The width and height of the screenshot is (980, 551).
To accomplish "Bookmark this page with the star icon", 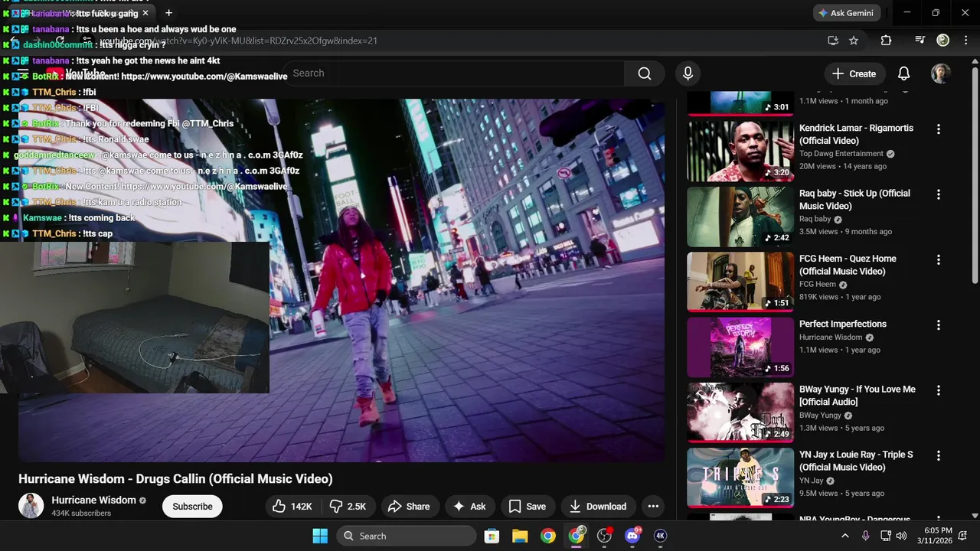I will [x=854, y=41].
